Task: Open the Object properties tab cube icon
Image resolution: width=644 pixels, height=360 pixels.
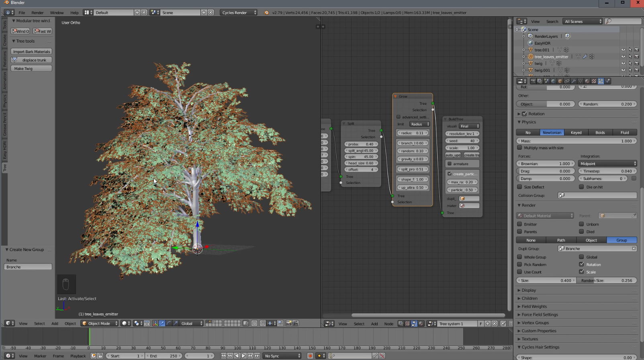Action: (x=560, y=81)
